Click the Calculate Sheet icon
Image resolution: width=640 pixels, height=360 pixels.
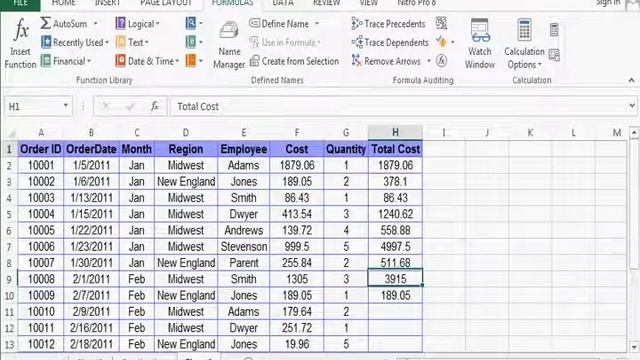[554, 54]
